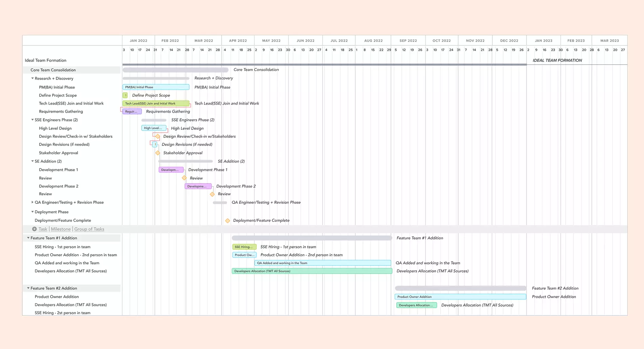Click the Development Phase 2 row label
Screen dimensions: 644x349
click(x=59, y=186)
